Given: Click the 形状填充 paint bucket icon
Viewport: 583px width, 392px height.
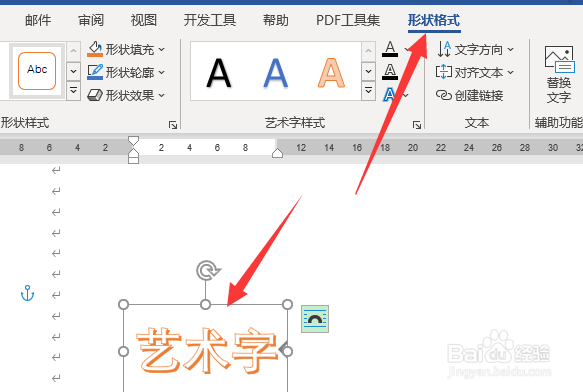Looking at the screenshot, I should pos(95,49).
